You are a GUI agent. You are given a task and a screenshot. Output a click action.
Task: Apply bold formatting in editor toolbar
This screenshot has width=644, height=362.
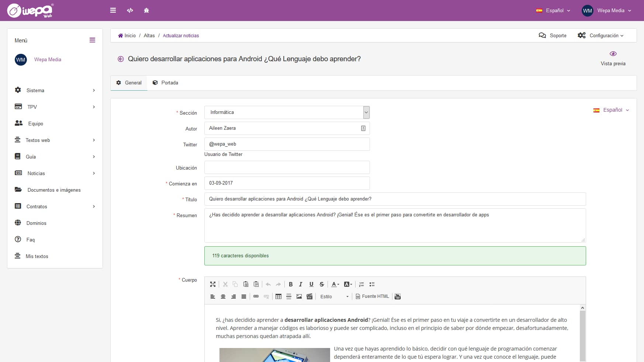291,284
